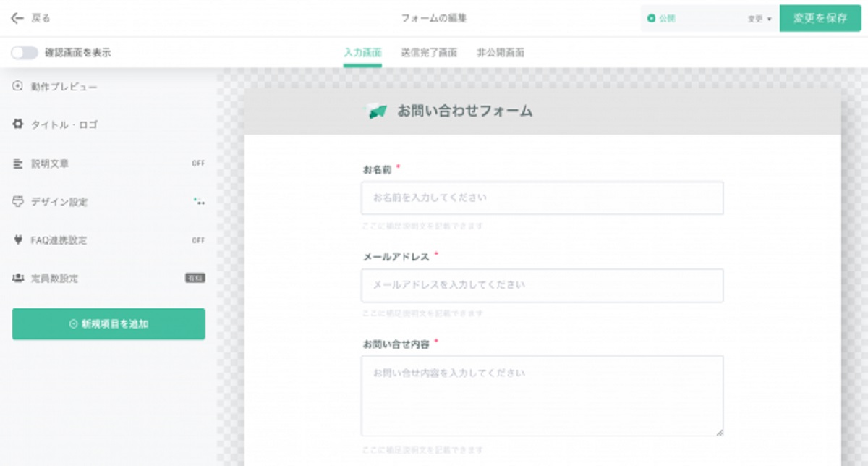Switch to the 送信完了画面 tab
The height and width of the screenshot is (466, 868).
429,53
